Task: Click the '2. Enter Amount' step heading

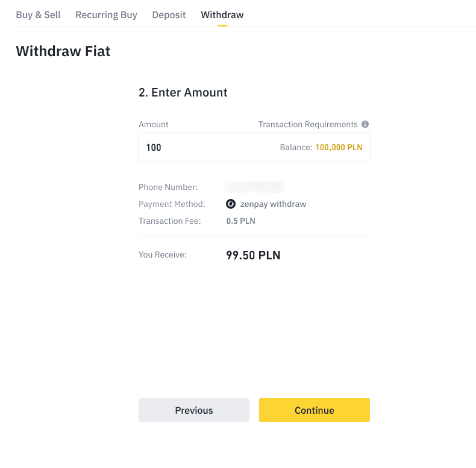Action: (x=183, y=92)
